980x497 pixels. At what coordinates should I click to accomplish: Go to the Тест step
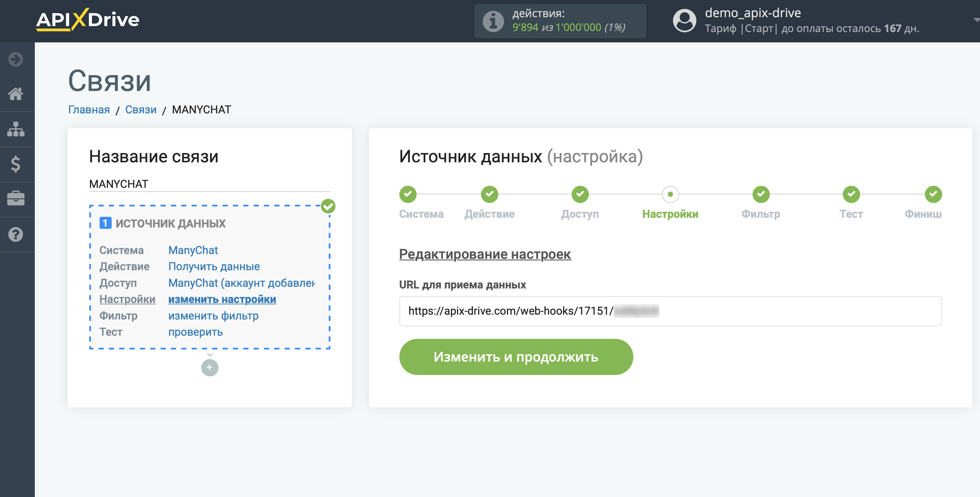851,194
